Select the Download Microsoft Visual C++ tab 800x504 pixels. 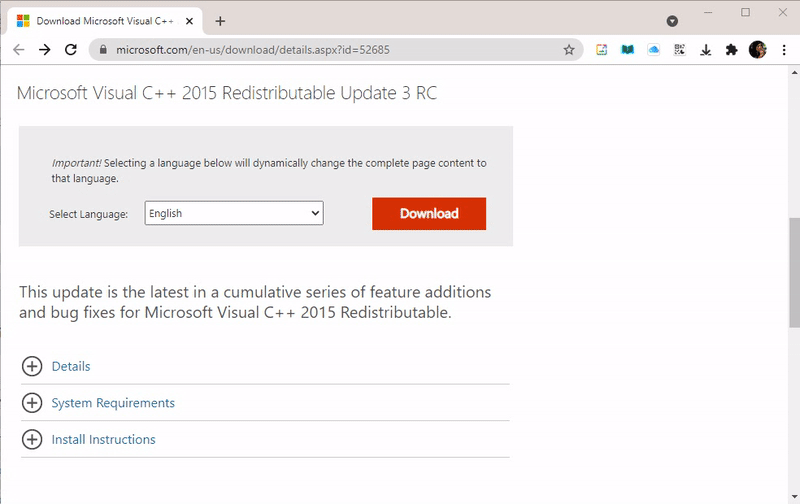pos(100,21)
